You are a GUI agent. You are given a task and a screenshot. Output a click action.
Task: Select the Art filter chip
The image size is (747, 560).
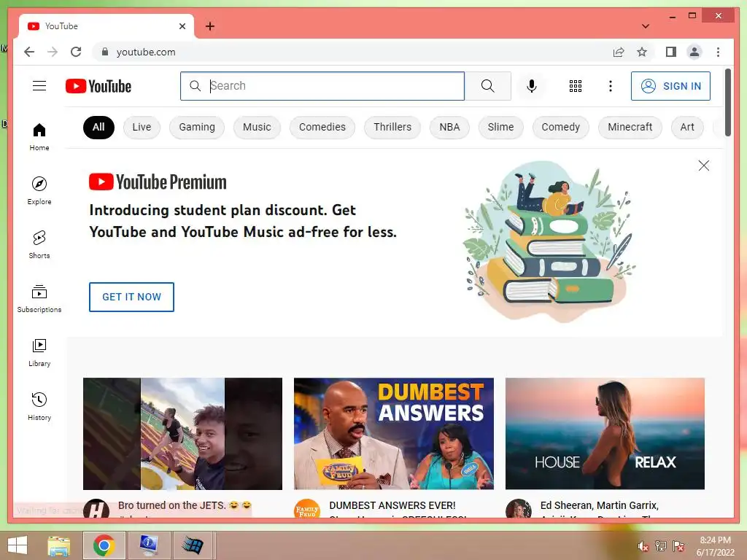687,127
